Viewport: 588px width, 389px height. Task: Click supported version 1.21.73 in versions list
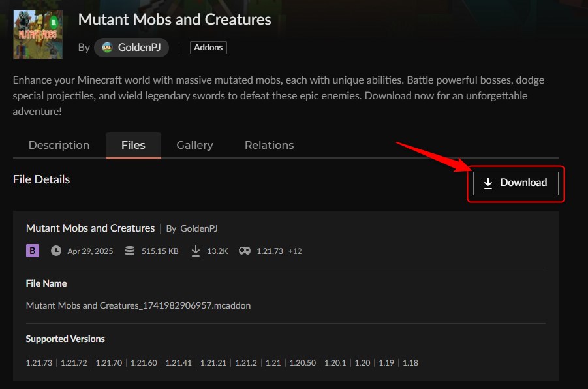tap(39, 363)
